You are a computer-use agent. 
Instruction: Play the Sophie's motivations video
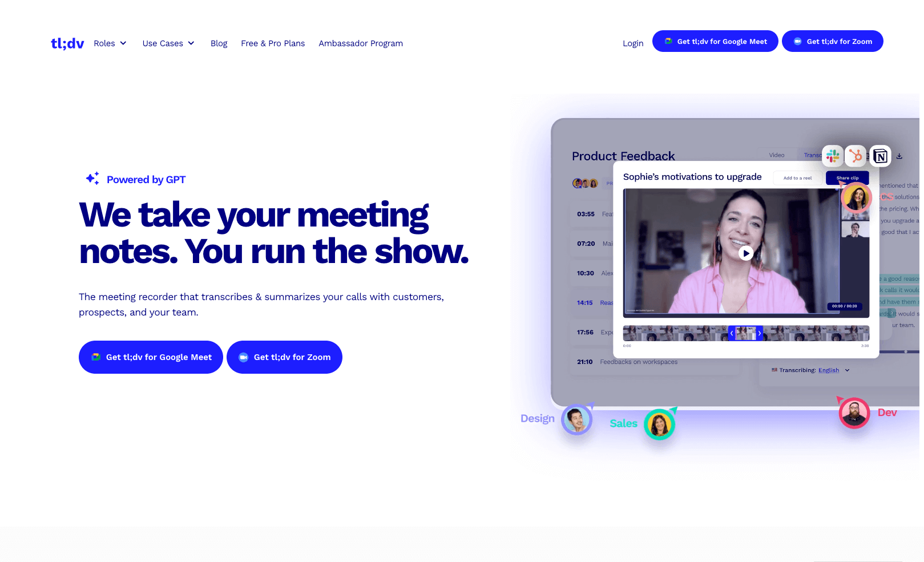coord(746,253)
